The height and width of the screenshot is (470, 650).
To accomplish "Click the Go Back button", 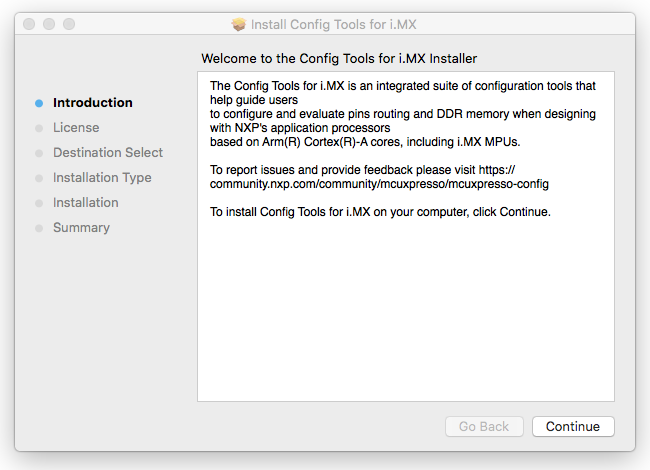I will [x=484, y=426].
